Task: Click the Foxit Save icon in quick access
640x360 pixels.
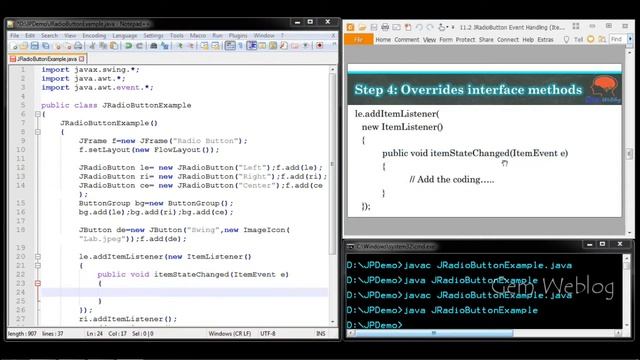Action: click(x=374, y=27)
